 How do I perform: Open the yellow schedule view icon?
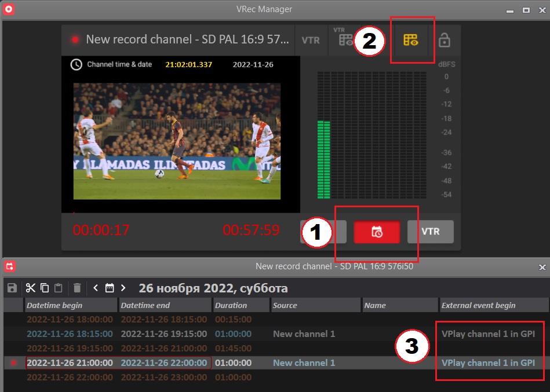pyautogui.click(x=410, y=40)
